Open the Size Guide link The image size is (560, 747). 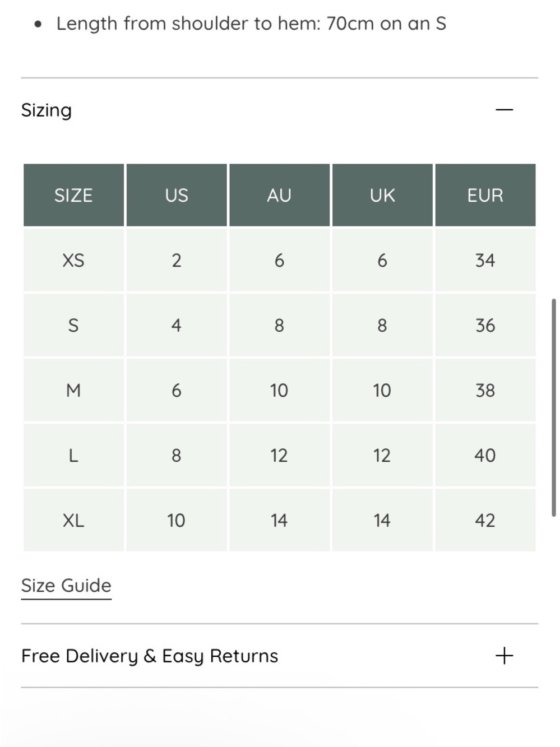[66, 586]
